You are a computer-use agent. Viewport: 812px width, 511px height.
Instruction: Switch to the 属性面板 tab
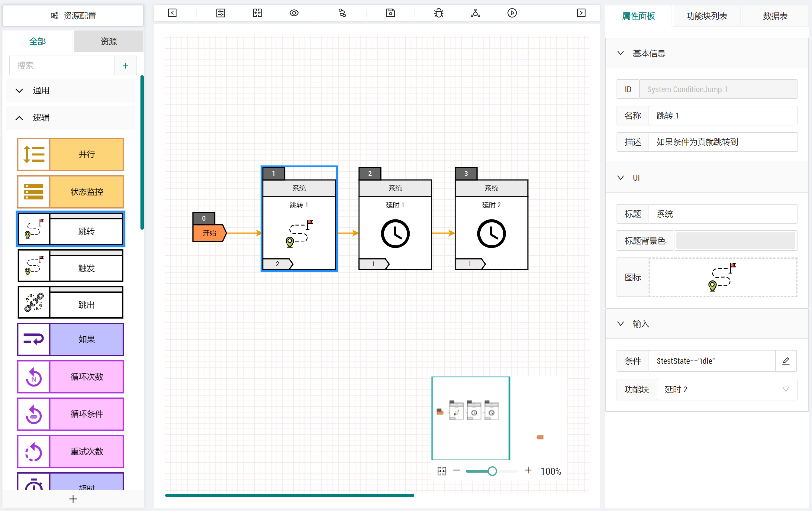(x=638, y=16)
